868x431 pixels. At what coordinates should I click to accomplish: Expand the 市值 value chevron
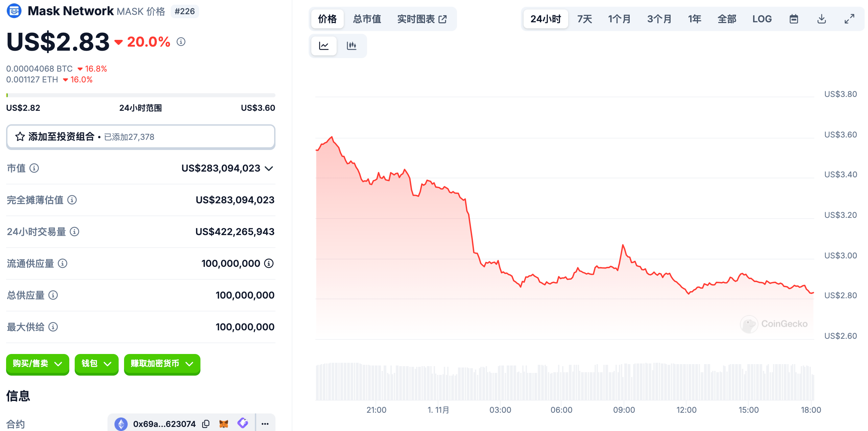[269, 168]
